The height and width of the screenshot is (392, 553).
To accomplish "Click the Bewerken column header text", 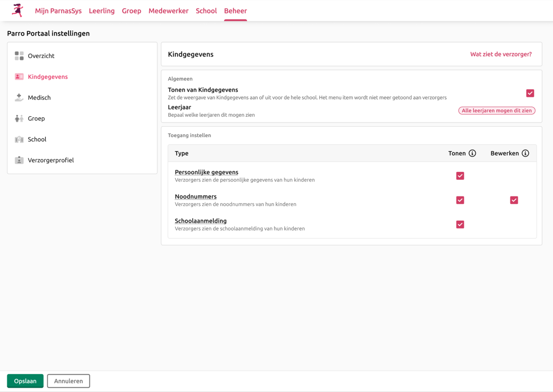I will tap(504, 153).
